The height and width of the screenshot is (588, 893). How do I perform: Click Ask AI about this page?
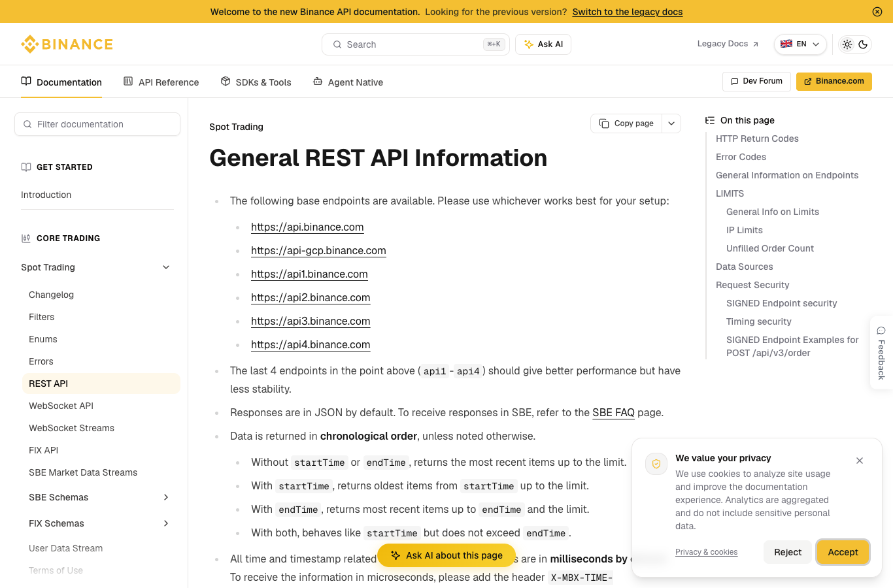(x=446, y=555)
